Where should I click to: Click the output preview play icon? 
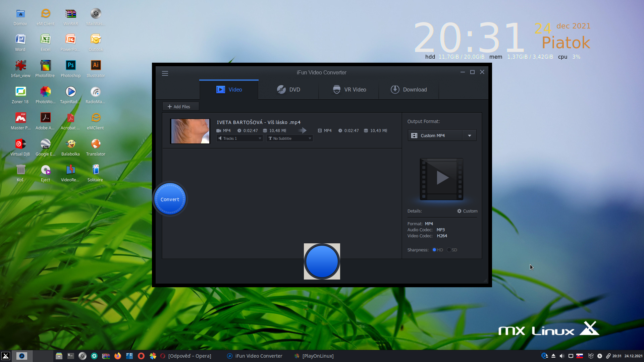[442, 178]
